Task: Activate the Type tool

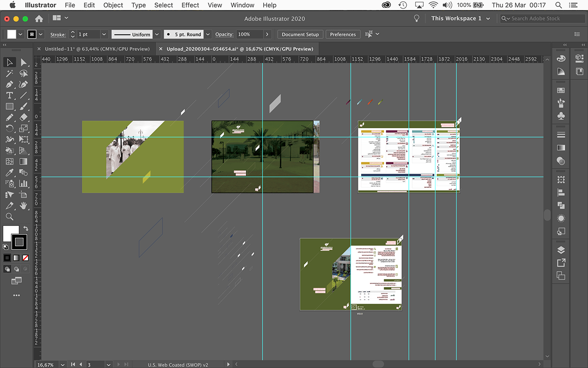Action: tap(9, 95)
